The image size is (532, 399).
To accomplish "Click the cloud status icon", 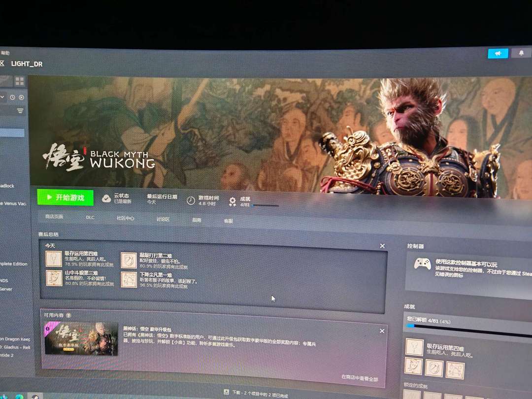I will 106,199.
